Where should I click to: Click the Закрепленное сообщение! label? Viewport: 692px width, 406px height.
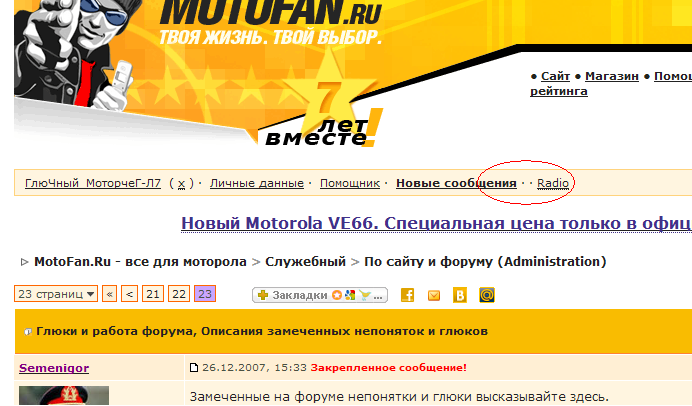pos(388,368)
